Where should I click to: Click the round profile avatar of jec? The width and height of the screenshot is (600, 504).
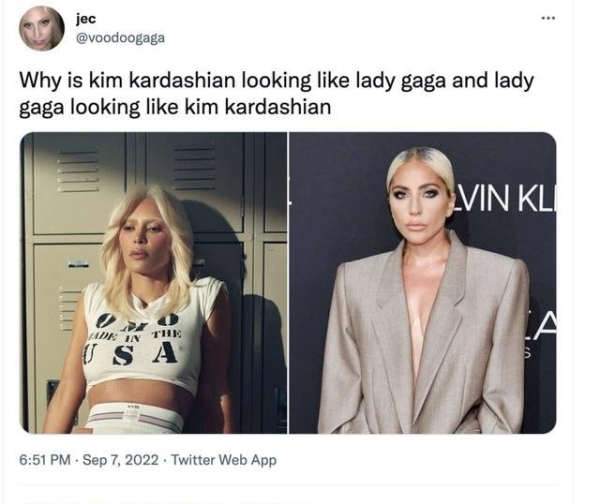42,28
